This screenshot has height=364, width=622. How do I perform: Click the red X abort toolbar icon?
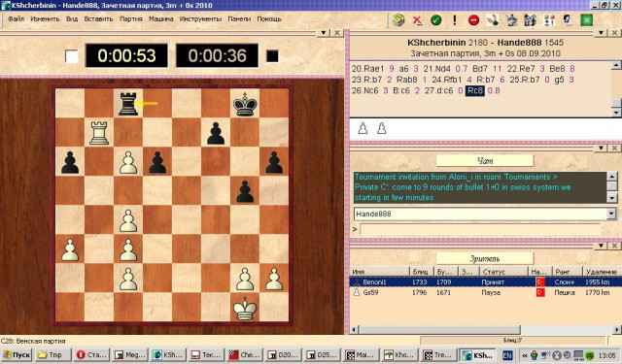[417, 19]
